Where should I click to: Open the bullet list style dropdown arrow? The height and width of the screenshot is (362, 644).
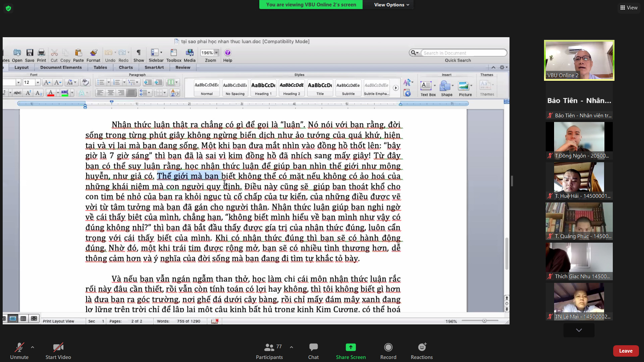(x=108, y=82)
